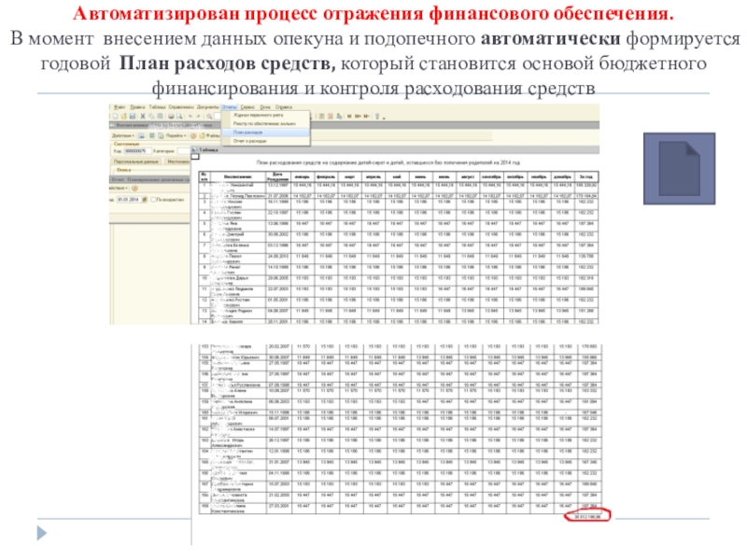
Task: Click the M+ memory toolbar button
Action: pyautogui.click(x=358, y=116)
